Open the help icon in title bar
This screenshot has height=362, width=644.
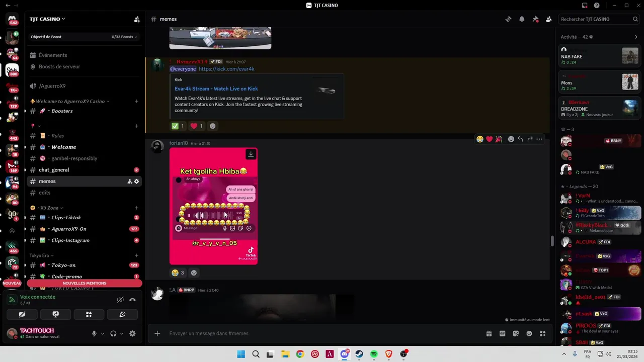[x=597, y=6]
